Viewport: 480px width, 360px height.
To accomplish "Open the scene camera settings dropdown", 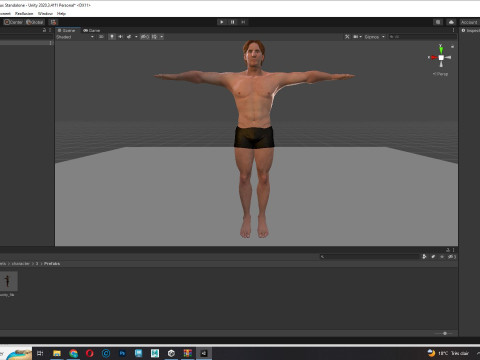I will pyautogui.click(x=357, y=37).
